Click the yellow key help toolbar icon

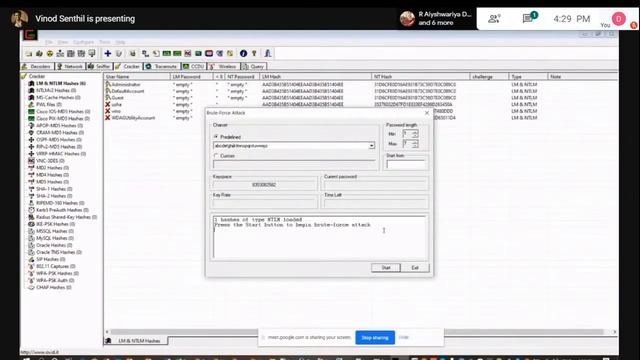point(254,53)
